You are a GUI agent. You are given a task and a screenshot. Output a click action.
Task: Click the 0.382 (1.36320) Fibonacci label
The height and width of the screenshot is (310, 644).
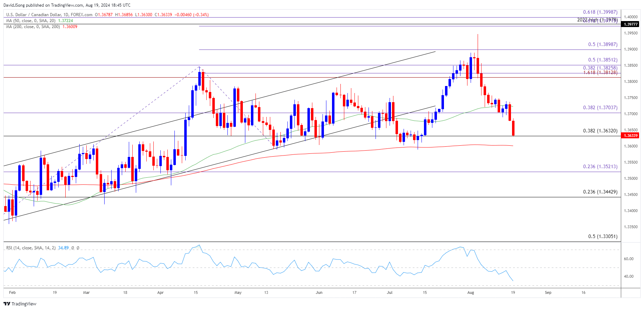coord(600,131)
